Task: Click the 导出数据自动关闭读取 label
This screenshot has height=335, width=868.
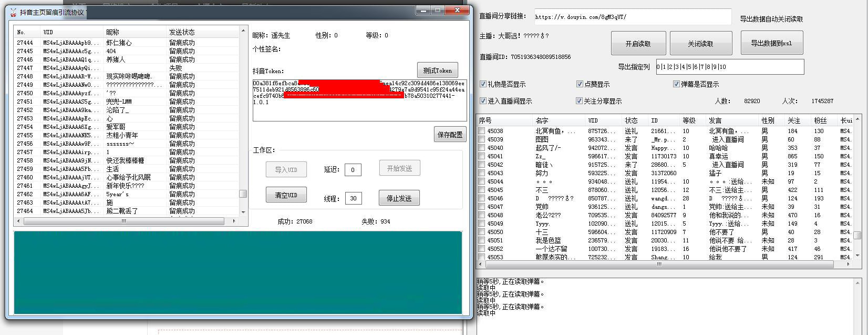Action: click(771, 19)
